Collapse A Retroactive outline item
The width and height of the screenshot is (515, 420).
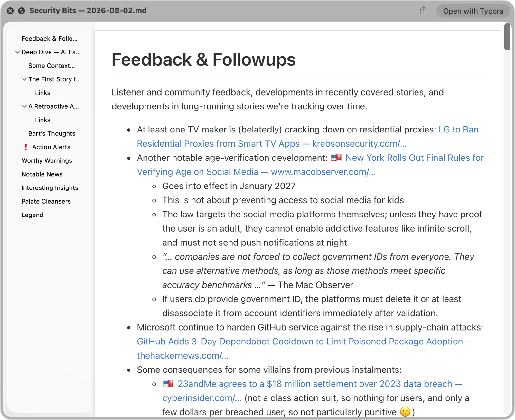click(x=24, y=106)
